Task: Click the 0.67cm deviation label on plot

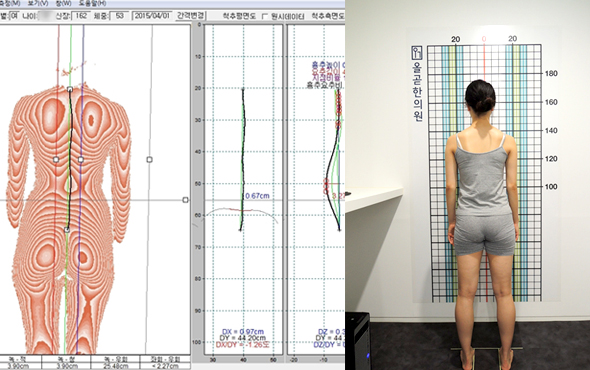Action: (x=257, y=196)
